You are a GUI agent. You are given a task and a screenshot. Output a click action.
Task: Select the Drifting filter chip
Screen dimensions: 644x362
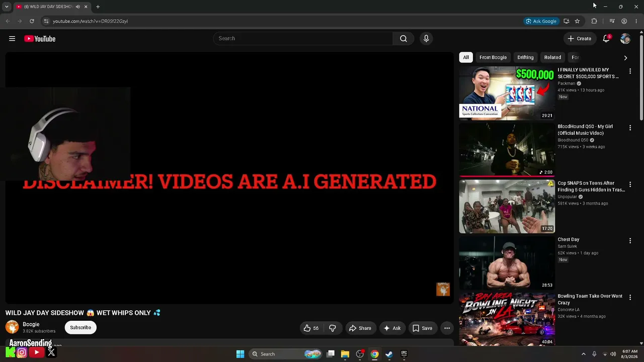coord(525,57)
